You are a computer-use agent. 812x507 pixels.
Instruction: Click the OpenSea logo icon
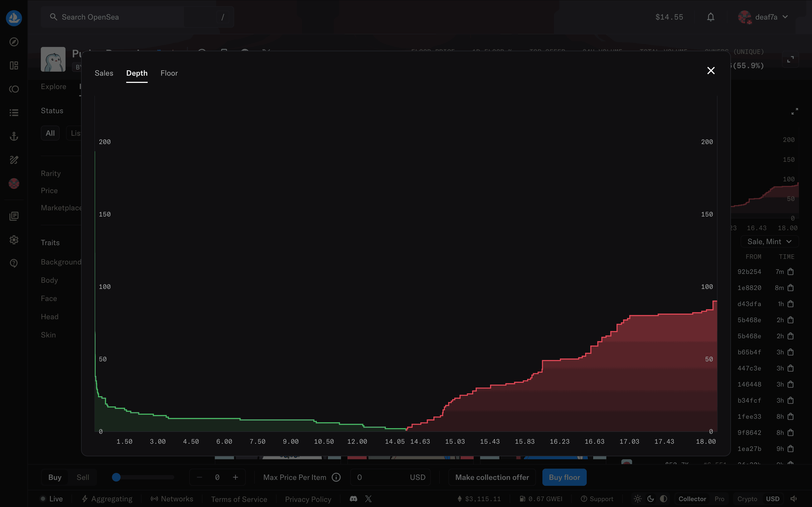coord(14,18)
